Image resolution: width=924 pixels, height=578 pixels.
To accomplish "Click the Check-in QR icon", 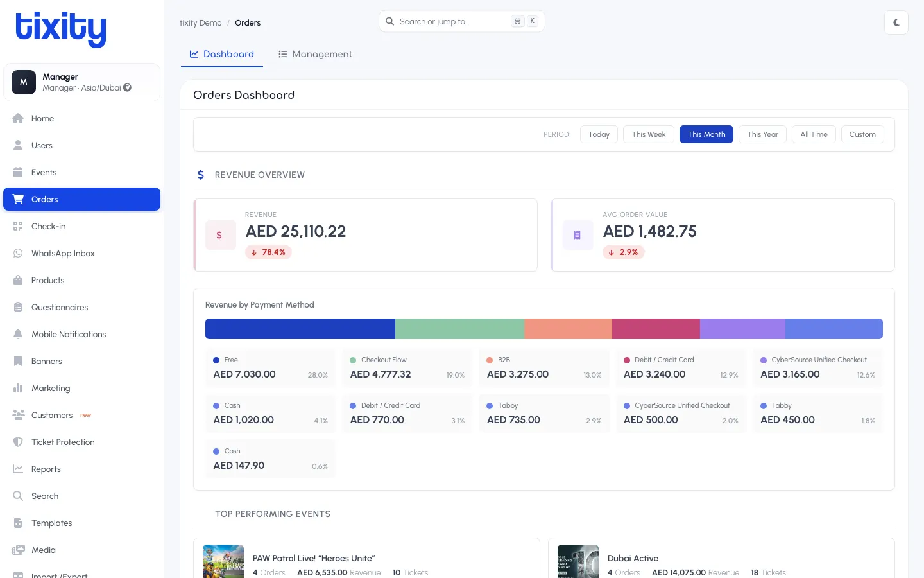I will coord(18,226).
